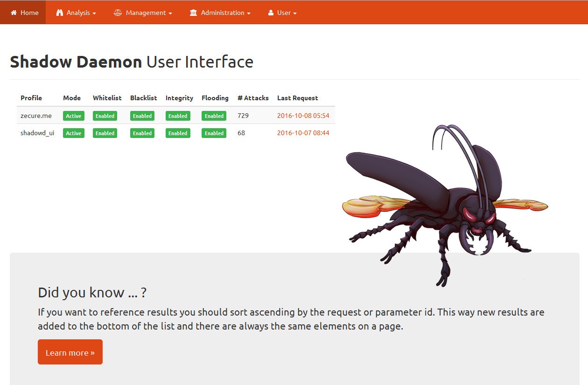Click Whitelist Enabled badge for shadowd_ui
The width and height of the screenshot is (588, 385).
(105, 133)
